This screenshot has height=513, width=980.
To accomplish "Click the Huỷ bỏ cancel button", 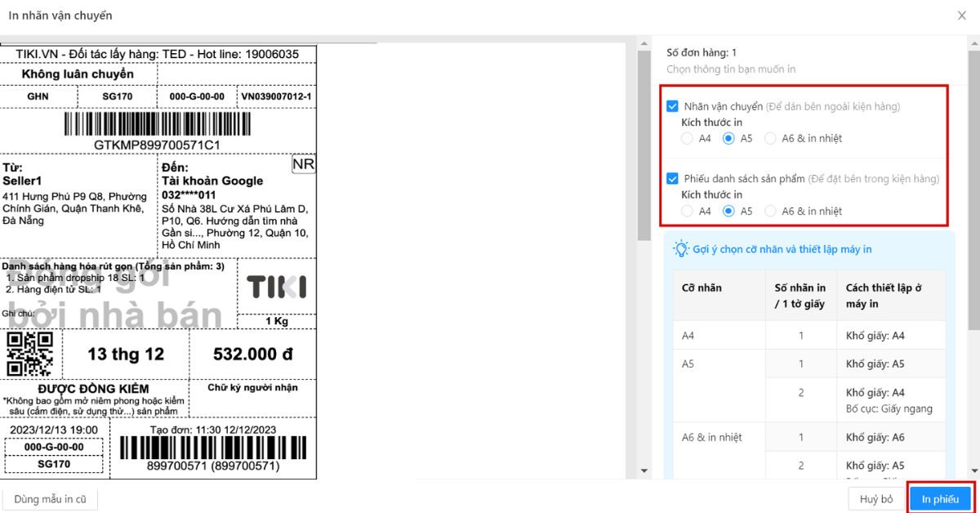I will tap(875, 499).
